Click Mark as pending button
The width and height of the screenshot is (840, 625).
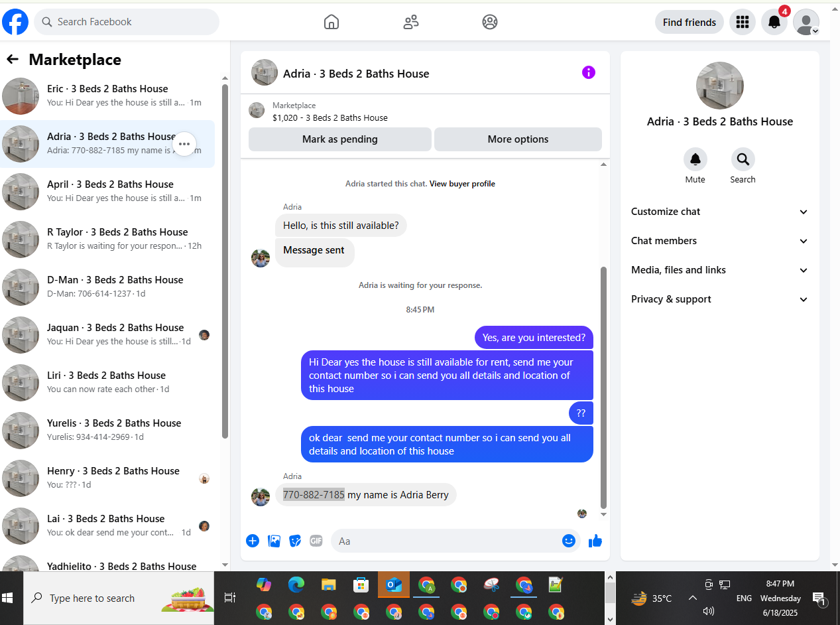(x=340, y=139)
